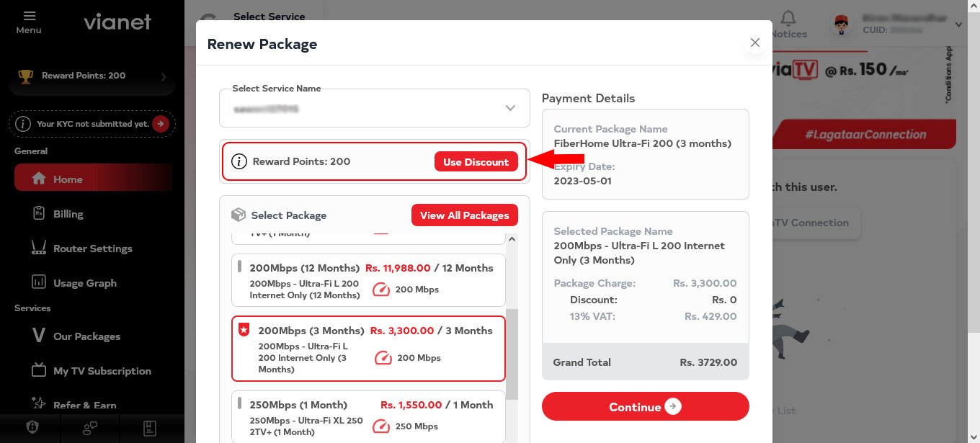Click the View All Packages button
980x443 pixels.
click(464, 215)
